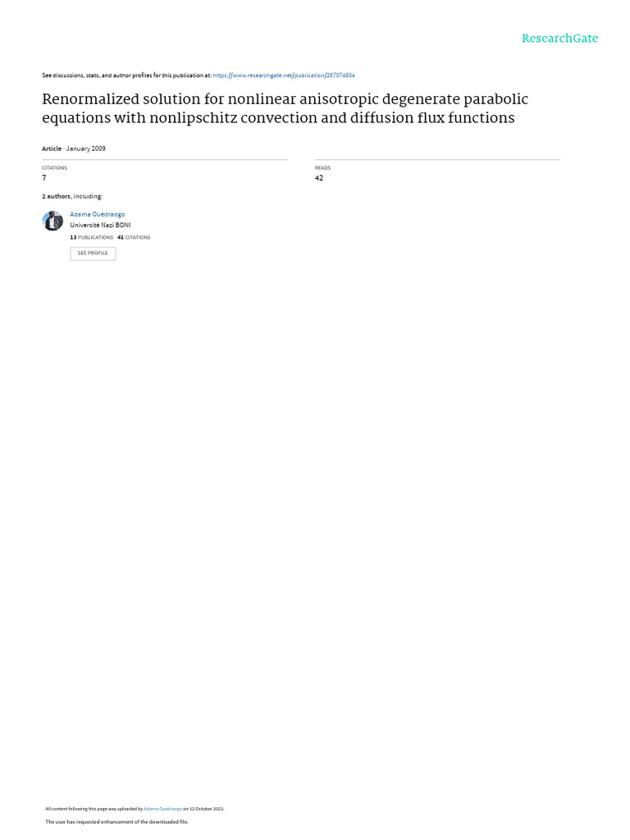
Task: Click the Université Nazi BONI affiliation
Action: click(100, 225)
